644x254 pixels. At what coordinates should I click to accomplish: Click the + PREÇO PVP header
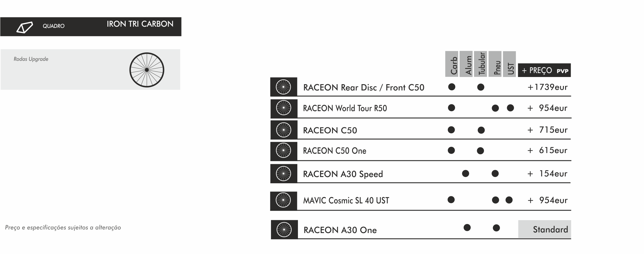[x=544, y=70]
